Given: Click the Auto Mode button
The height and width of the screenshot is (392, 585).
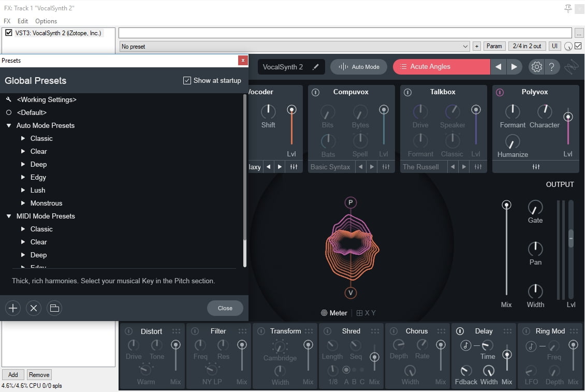Looking at the screenshot, I should pyautogui.click(x=359, y=67).
